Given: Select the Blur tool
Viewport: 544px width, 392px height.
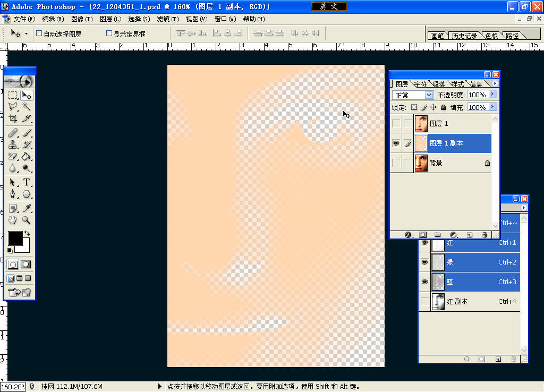Looking at the screenshot, I should click(x=13, y=168).
